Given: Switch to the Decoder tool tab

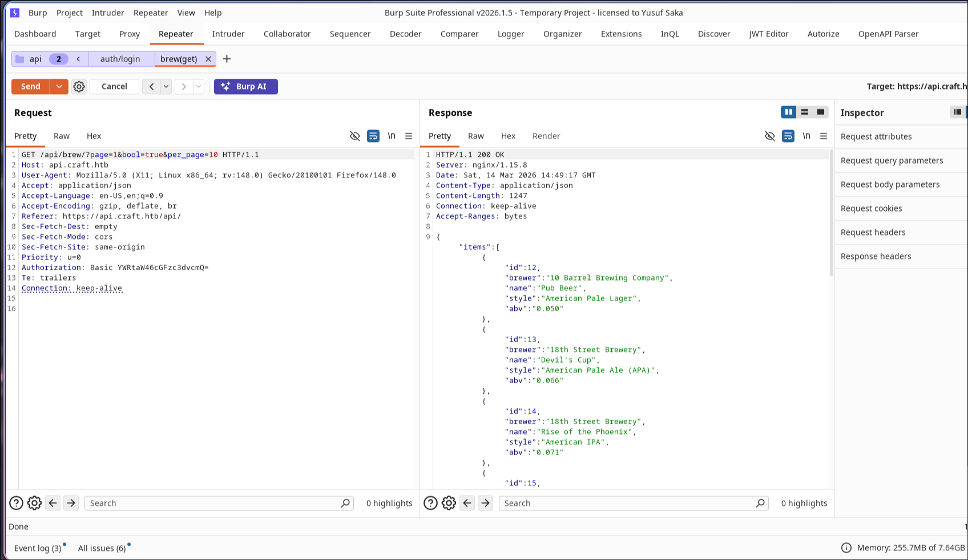Looking at the screenshot, I should coord(406,34).
